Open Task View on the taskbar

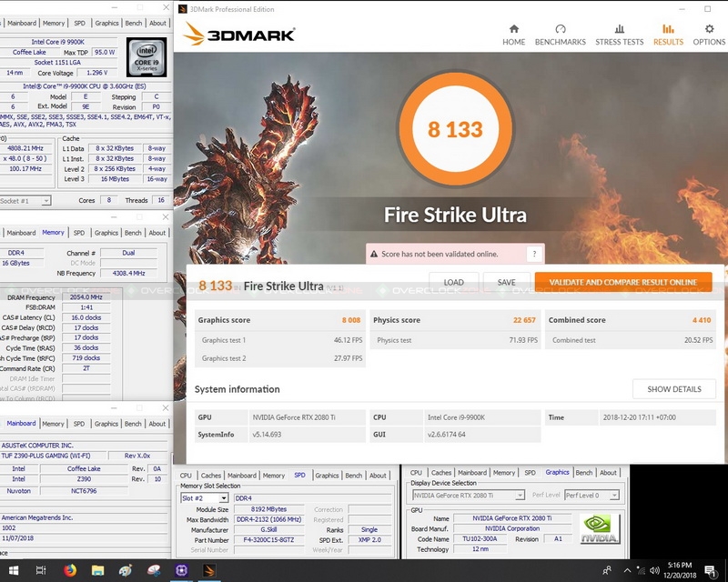(x=41, y=570)
